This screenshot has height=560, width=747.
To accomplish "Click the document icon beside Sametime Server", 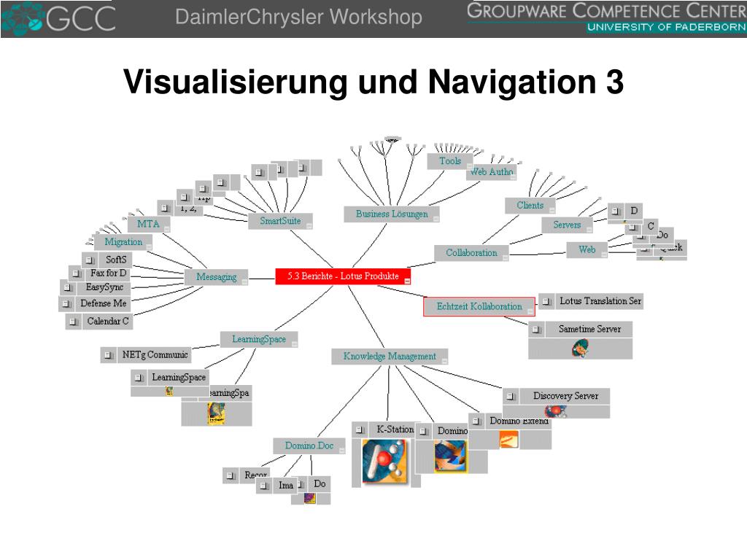I will tap(536, 329).
